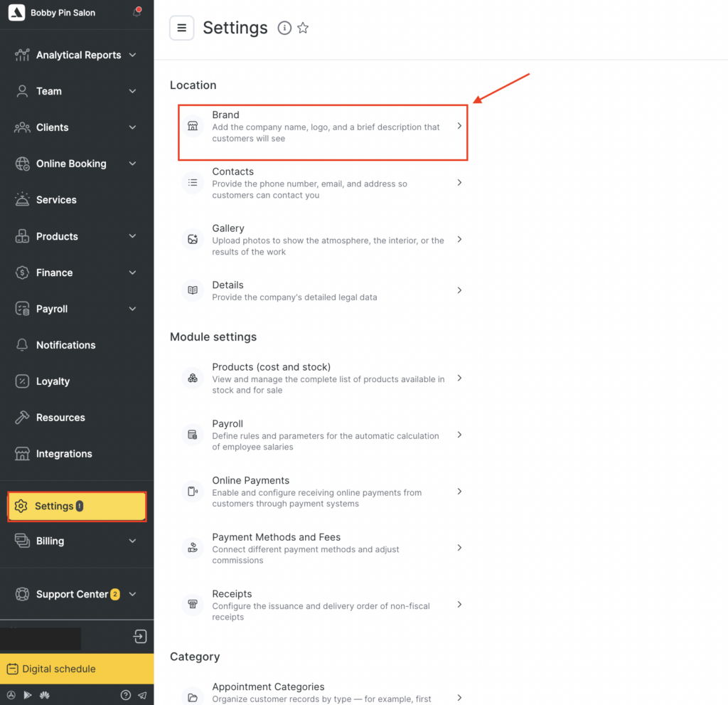Open the Loyalty sidebar item
Image resolution: width=728 pixels, height=705 pixels.
pyautogui.click(x=53, y=381)
